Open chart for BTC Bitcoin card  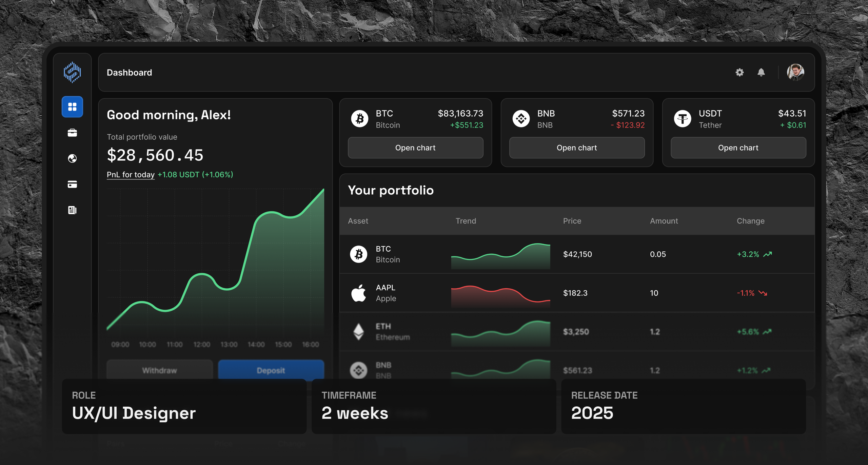(415, 148)
